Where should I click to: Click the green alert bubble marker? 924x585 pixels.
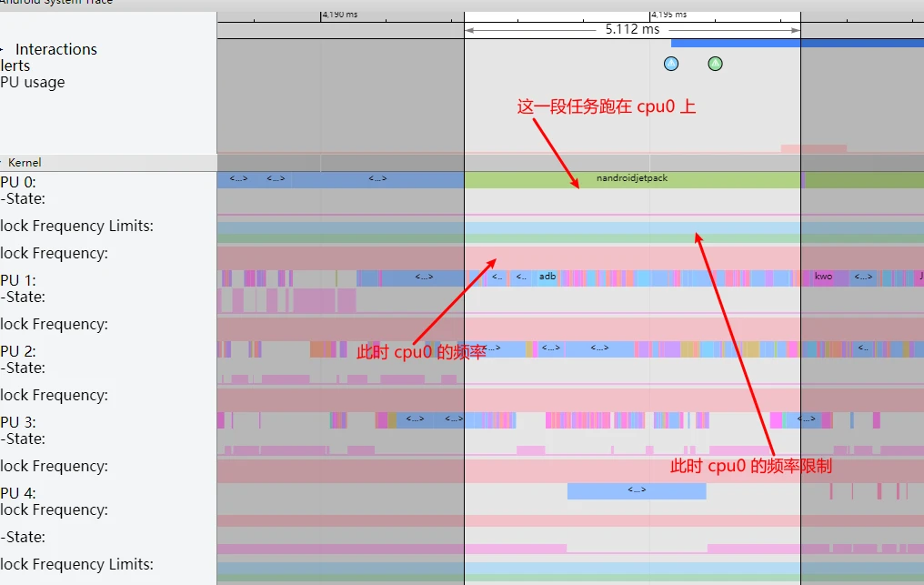[x=715, y=64]
